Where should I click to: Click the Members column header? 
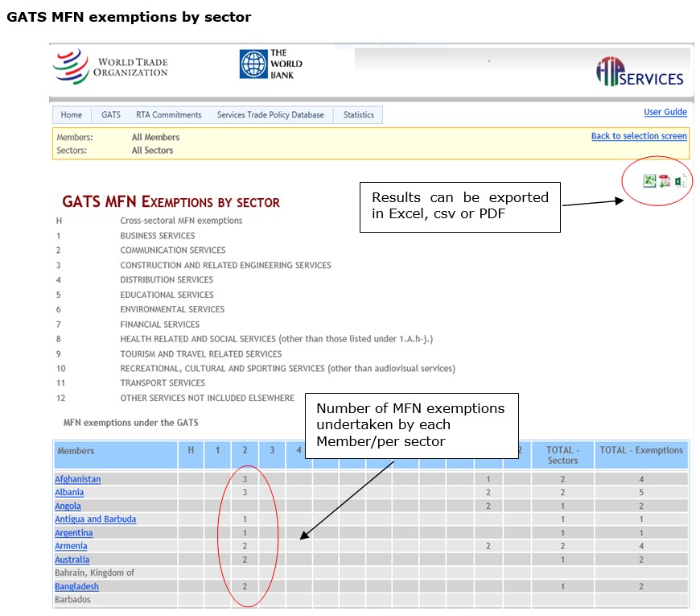click(x=116, y=455)
